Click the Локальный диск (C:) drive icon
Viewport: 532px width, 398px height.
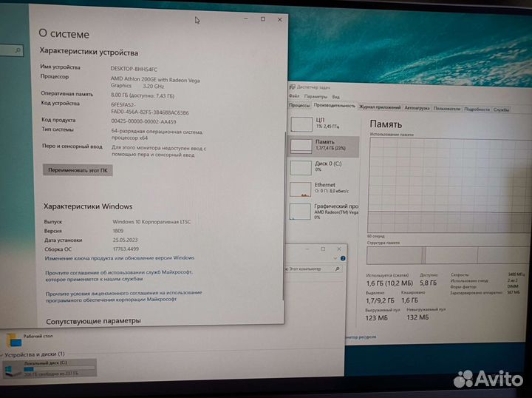coord(13,370)
